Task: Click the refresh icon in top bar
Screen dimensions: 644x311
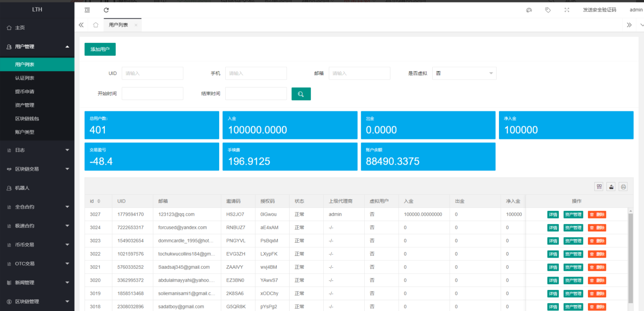Action: click(106, 10)
